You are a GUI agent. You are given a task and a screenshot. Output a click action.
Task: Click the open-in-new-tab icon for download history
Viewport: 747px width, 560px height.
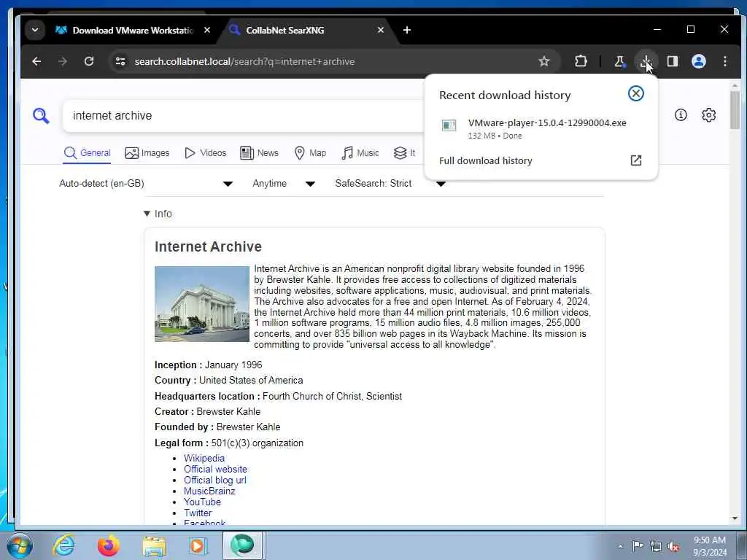[x=636, y=160]
